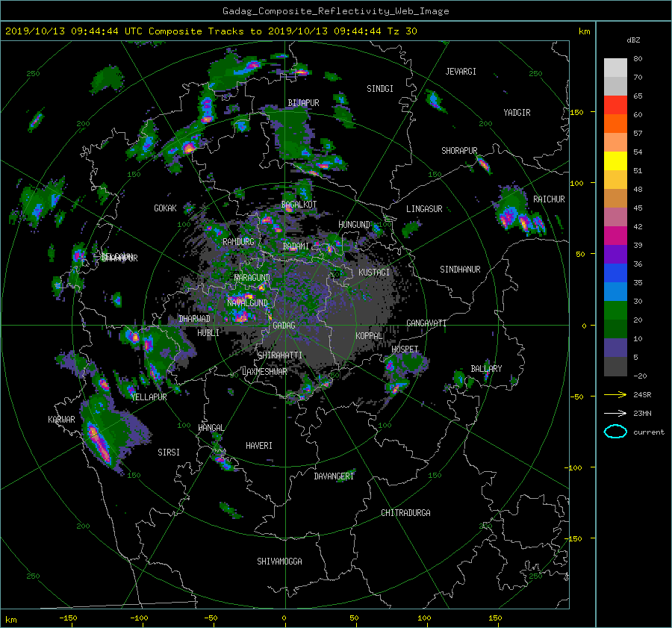
Task: Pick the green 30 dBZ color swatch
Action: point(615,310)
